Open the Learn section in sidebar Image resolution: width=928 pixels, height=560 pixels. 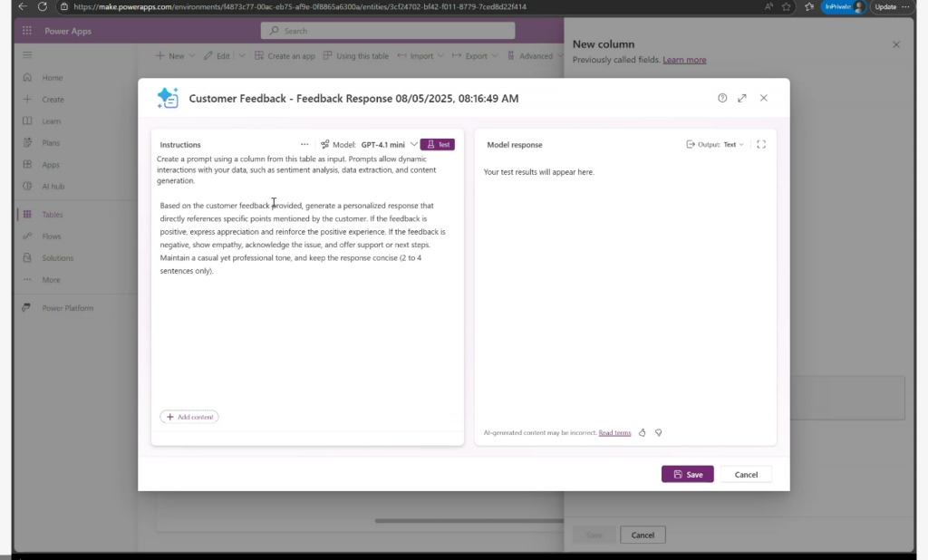[51, 121]
